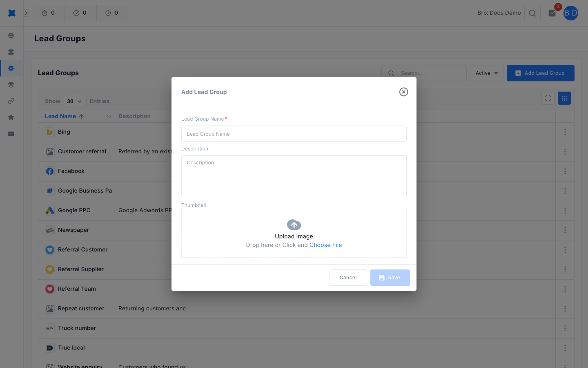Image resolution: width=588 pixels, height=368 pixels.
Task: Open the link icon in sidebar
Action: click(11, 101)
